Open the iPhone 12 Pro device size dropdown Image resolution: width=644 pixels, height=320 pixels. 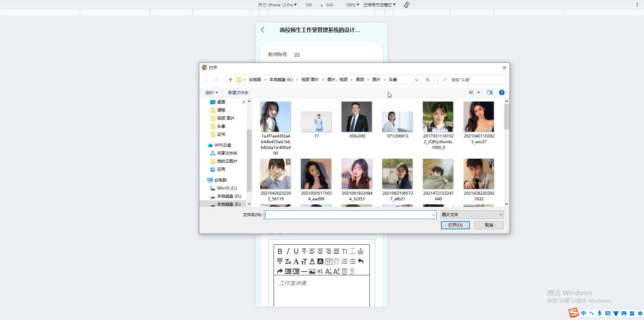[x=277, y=5]
